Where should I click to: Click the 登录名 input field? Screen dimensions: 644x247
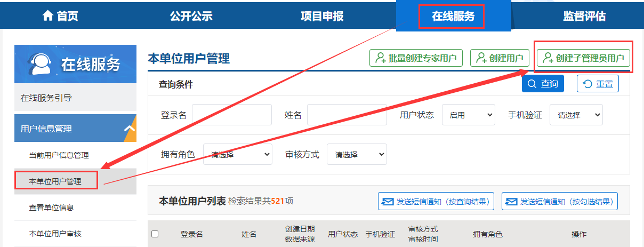(232, 115)
